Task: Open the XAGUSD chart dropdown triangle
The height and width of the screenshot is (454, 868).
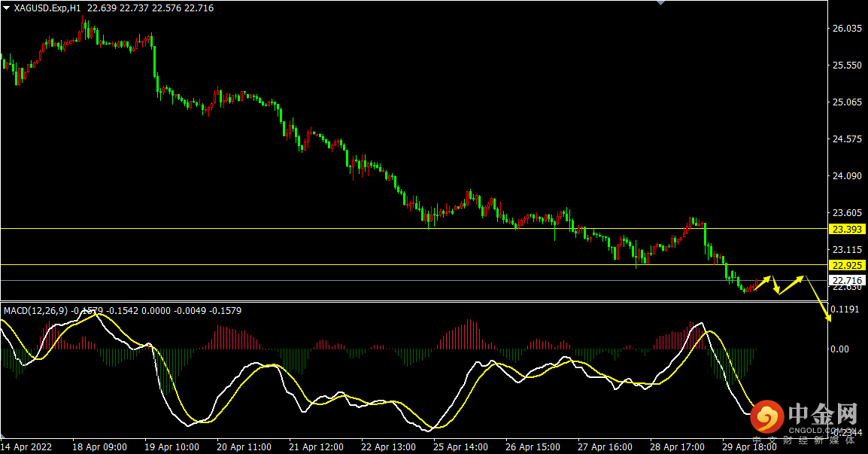Action: pos(6,8)
